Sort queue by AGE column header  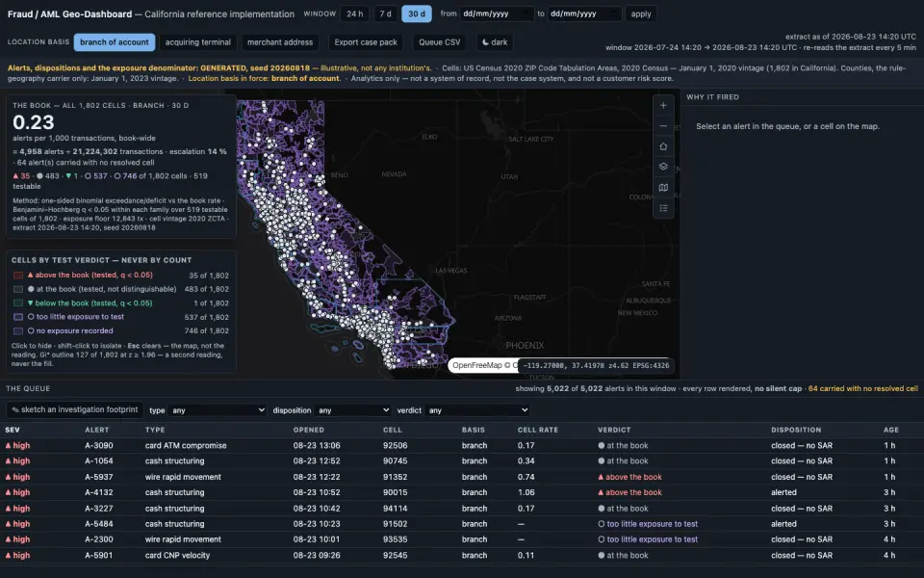tap(891, 430)
